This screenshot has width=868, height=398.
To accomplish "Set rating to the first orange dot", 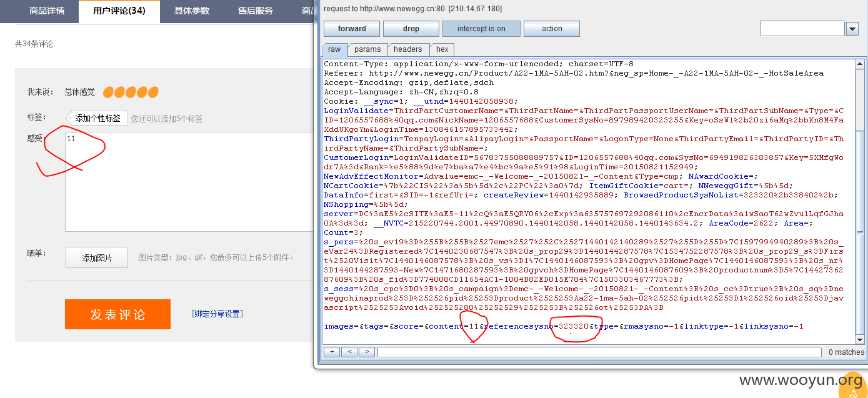I will 109,92.
